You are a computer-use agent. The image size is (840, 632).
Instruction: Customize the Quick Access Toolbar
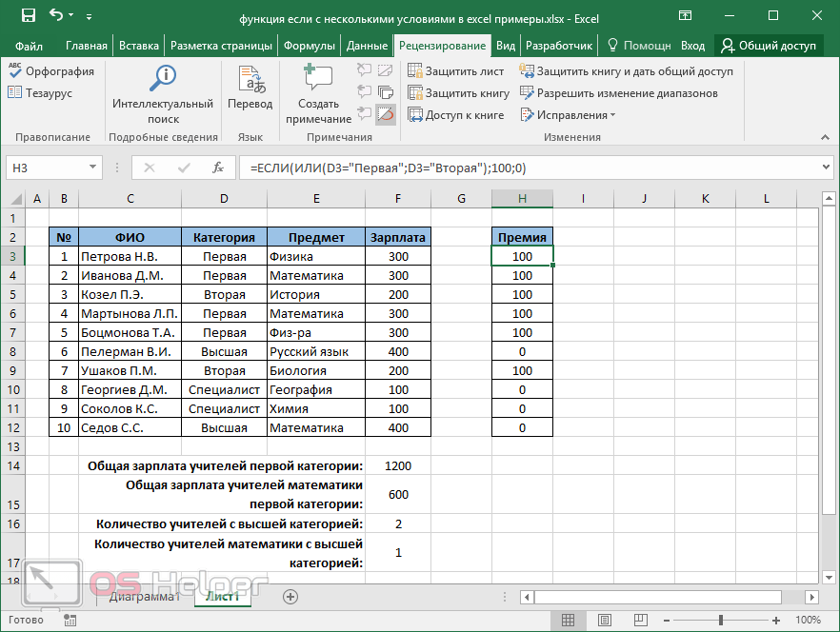click(89, 17)
